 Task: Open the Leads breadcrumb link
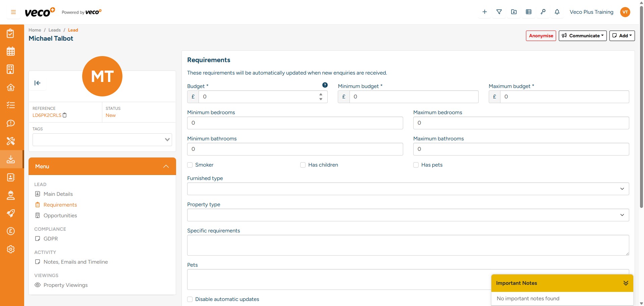54,30
